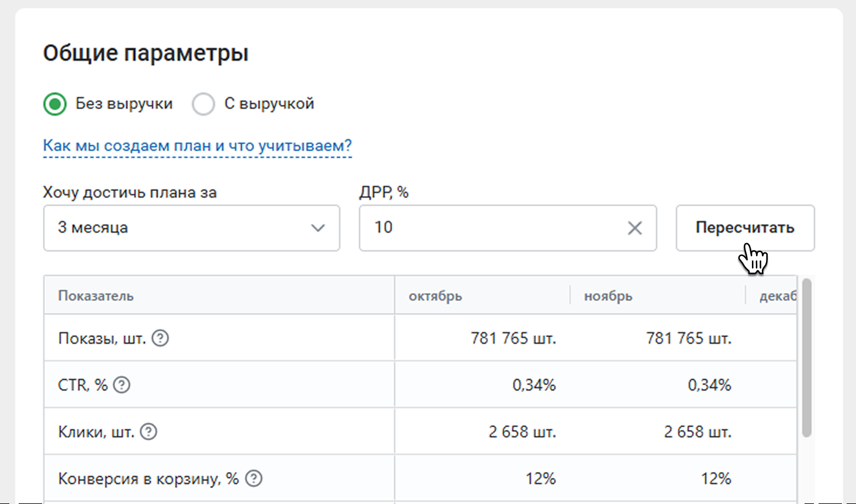Click the Показатель column header

click(96, 296)
